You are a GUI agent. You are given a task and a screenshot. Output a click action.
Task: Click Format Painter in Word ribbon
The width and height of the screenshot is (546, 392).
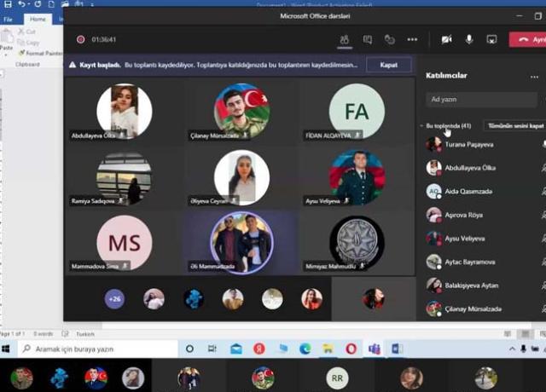pyautogui.click(x=43, y=53)
